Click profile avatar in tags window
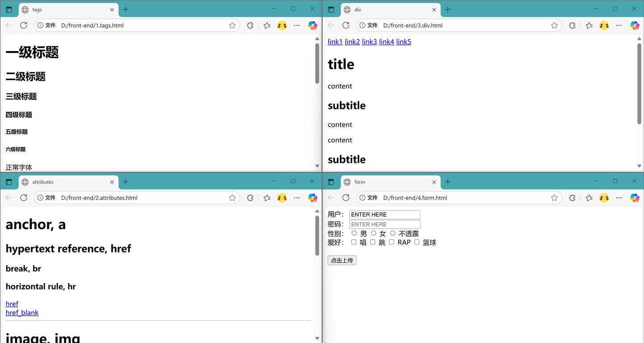This screenshot has height=343, width=644. 282,26
